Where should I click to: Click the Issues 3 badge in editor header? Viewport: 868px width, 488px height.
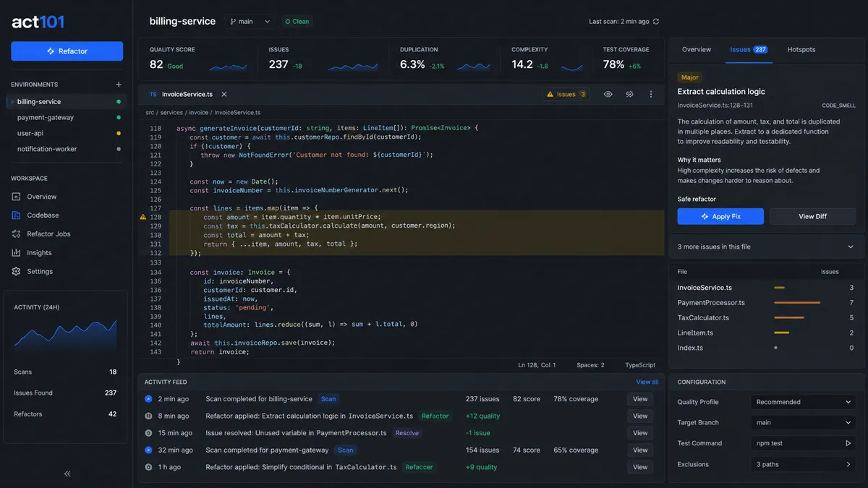click(x=567, y=94)
